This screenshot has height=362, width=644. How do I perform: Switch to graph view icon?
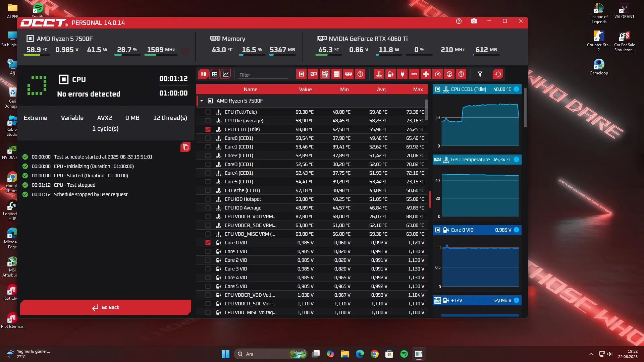click(x=226, y=74)
